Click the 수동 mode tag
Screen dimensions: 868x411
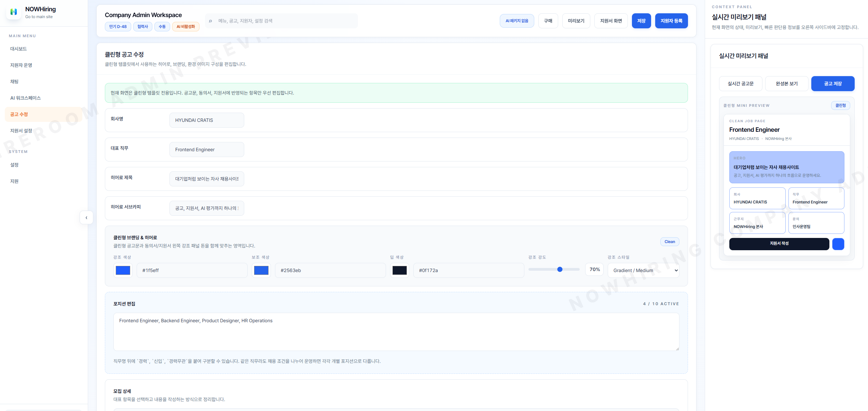162,27
